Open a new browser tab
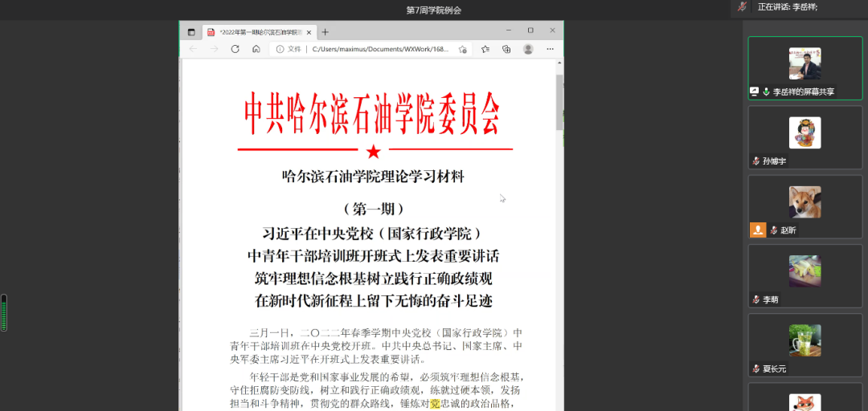Viewport: 868px width, 411px height. tap(325, 32)
